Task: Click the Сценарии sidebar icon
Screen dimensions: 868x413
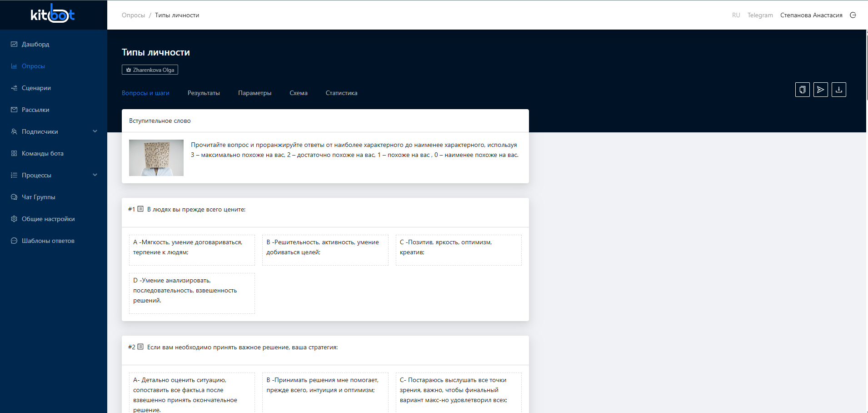Action: click(x=14, y=88)
